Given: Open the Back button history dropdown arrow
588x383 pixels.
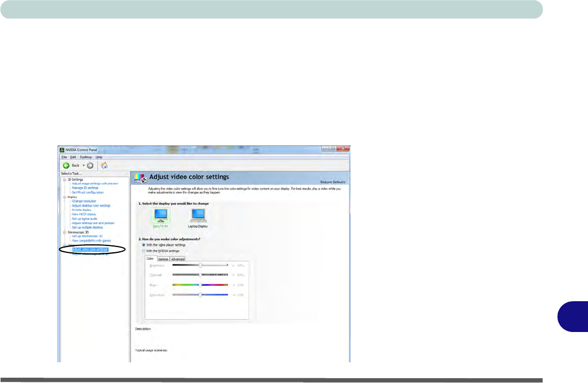Looking at the screenshot, I should click(x=83, y=165).
